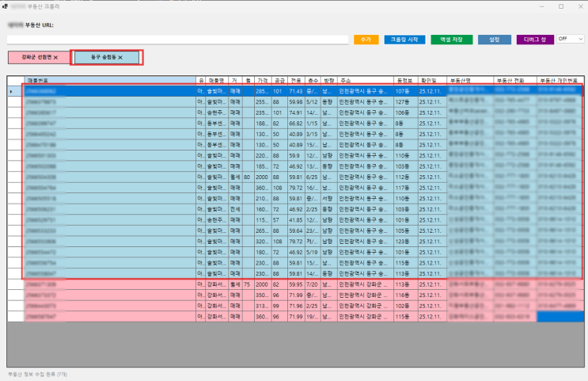This screenshot has width=588, height=381.
Task: Click the orange 추가 button
Action: [x=366, y=40]
